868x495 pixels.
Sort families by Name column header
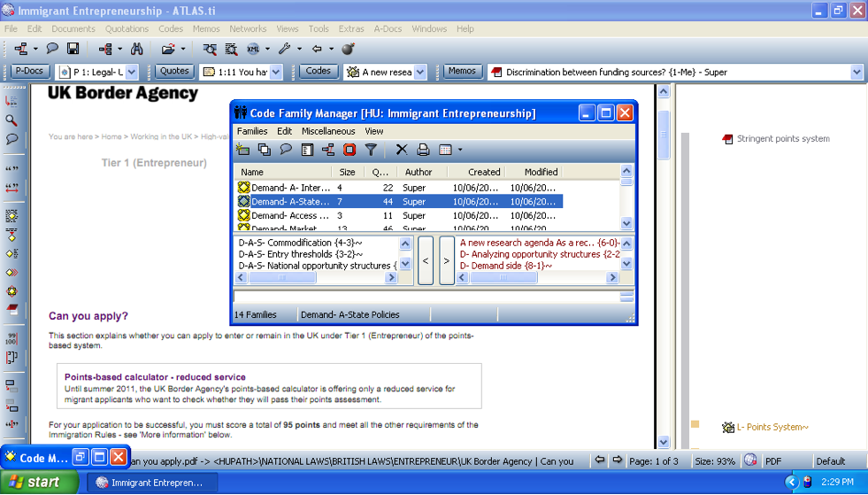(x=283, y=172)
